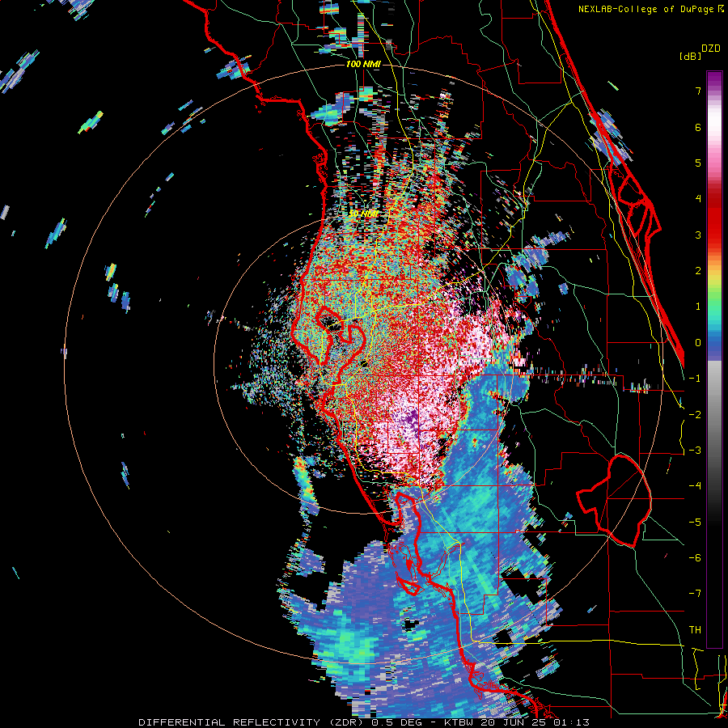
Task: Click the 0 value on color scale
Action: click(x=698, y=343)
